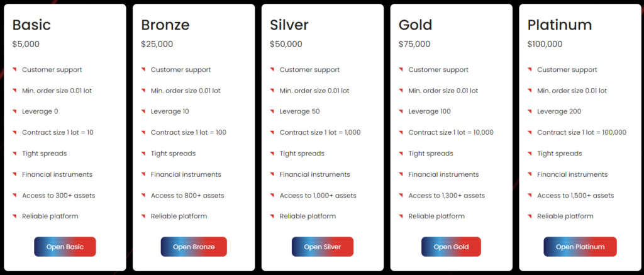Click Access to 800+ assets feature
644x275 pixels.
tap(187, 196)
